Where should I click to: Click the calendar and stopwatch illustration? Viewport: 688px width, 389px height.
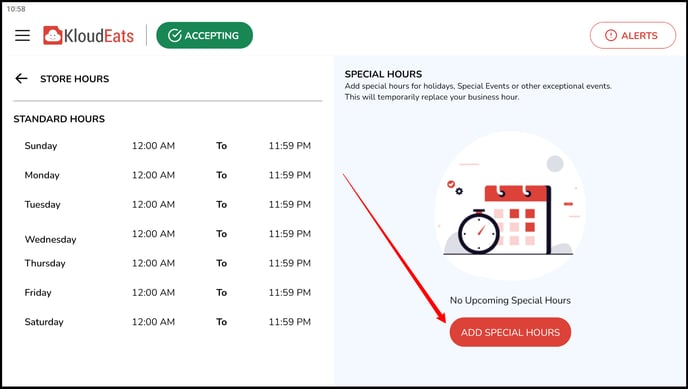click(x=510, y=206)
